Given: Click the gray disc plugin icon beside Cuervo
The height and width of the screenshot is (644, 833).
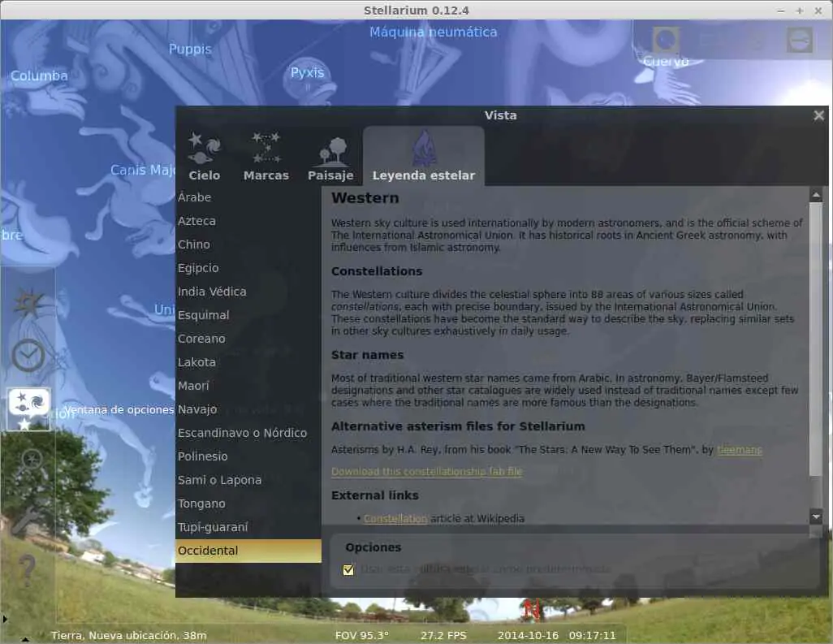Looking at the screenshot, I should click(x=800, y=40).
